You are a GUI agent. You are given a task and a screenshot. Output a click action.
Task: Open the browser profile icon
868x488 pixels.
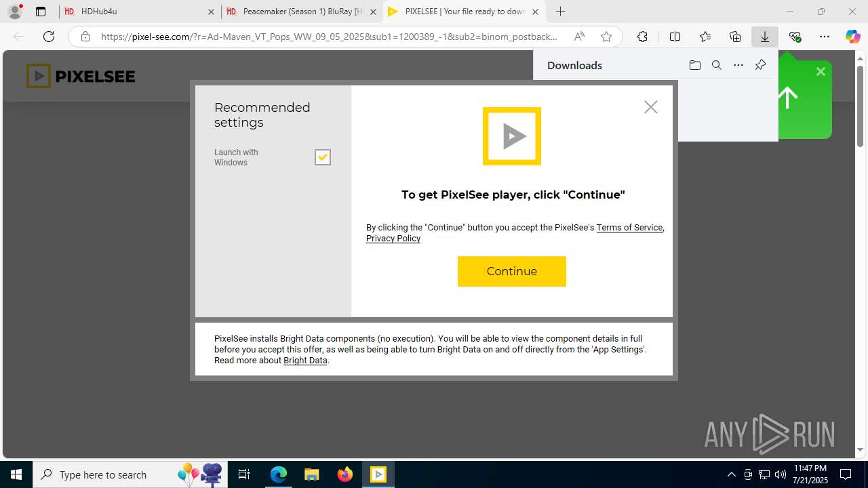pos(15,12)
